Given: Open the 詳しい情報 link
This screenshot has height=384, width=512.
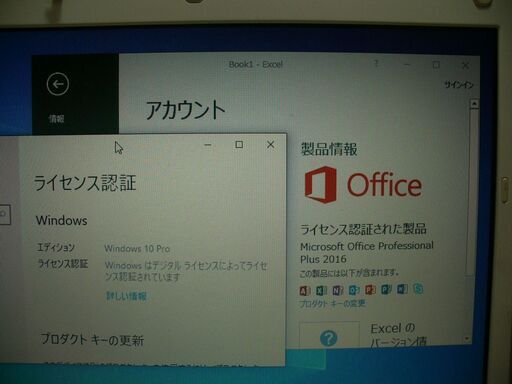Looking at the screenshot, I should pyautogui.click(x=126, y=296).
